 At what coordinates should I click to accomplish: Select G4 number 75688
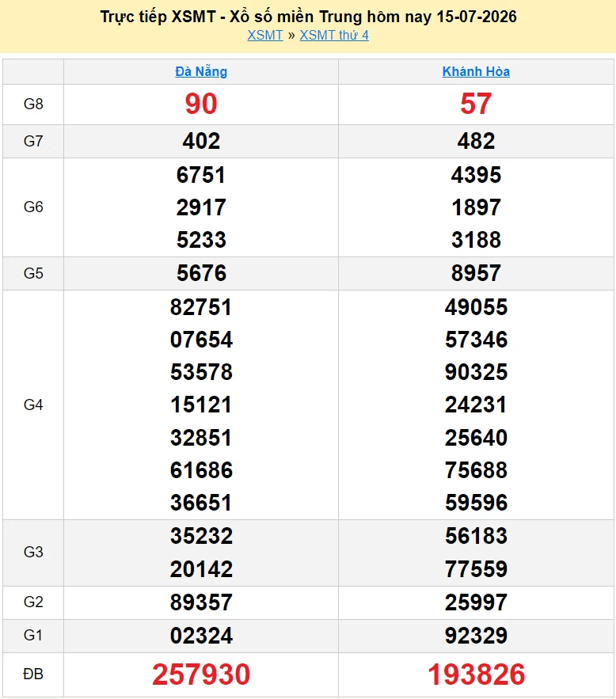476,470
